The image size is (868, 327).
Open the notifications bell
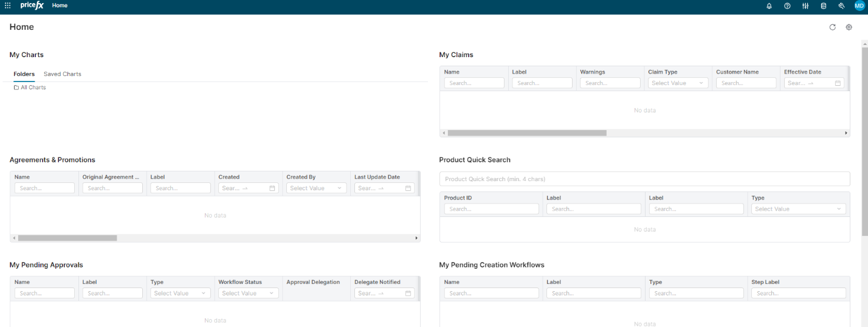769,6
